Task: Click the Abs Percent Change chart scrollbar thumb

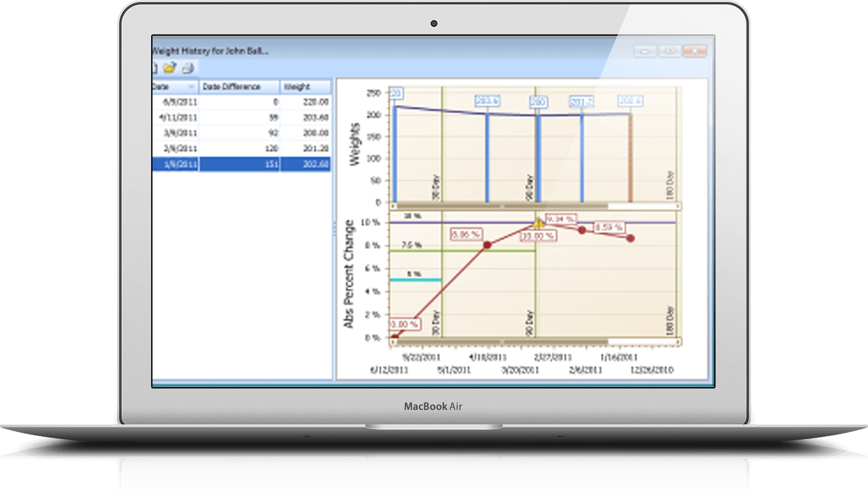Action: (x=503, y=341)
